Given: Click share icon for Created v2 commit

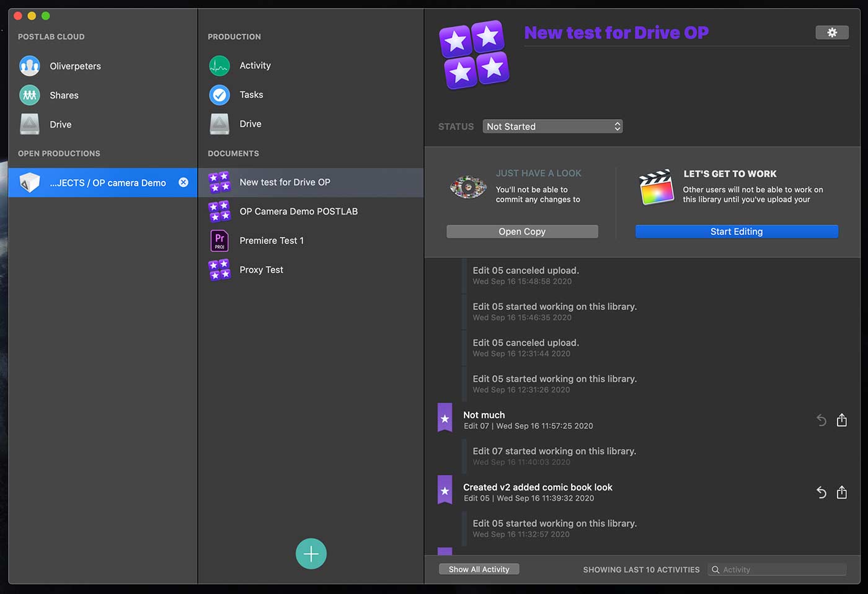Looking at the screenshot, I should [841, 492].
